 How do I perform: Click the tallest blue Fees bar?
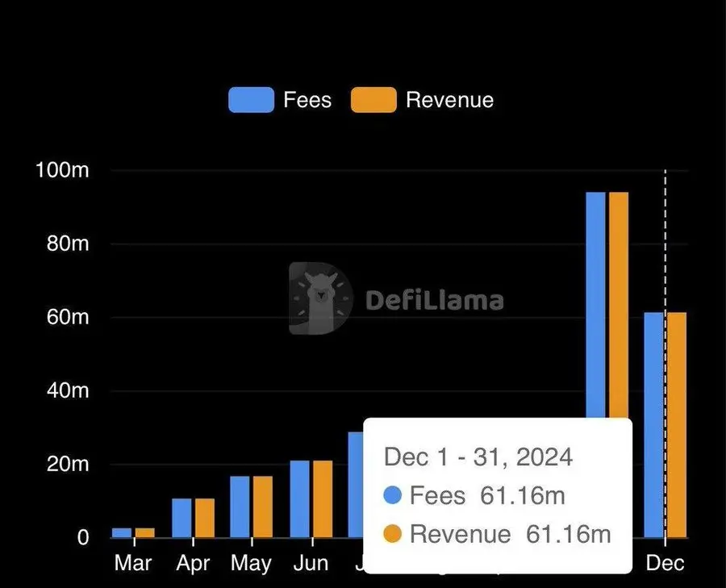pos(595,307)
